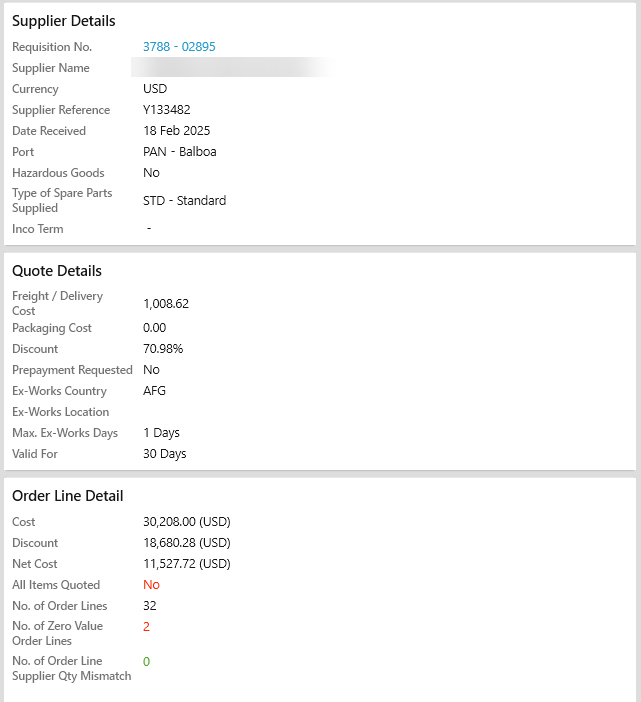Open requisition number 3788 - 02895 link

[x=179, y=47]
